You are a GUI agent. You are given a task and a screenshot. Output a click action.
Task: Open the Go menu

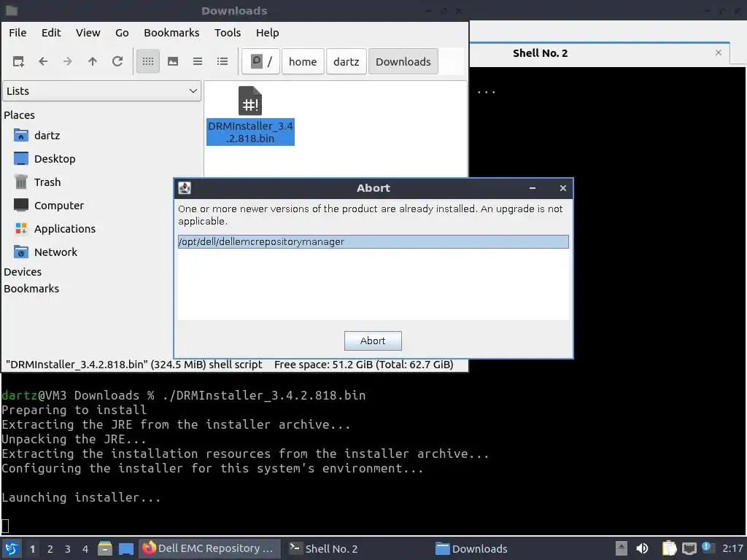point(122,33)
